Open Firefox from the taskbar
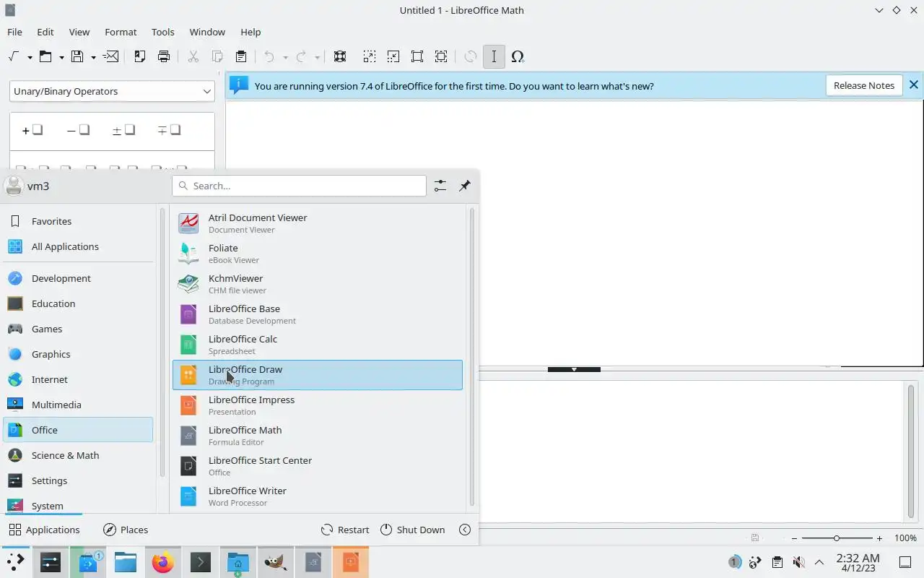The width and height of the screenshot is (924, 578). (x=162, y=562)
